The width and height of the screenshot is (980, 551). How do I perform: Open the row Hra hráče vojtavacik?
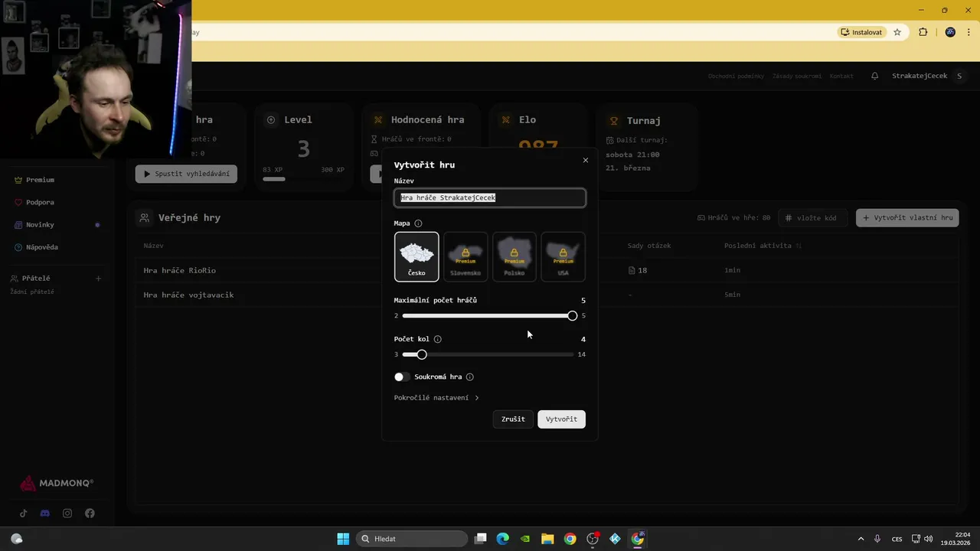coord(547,295)
